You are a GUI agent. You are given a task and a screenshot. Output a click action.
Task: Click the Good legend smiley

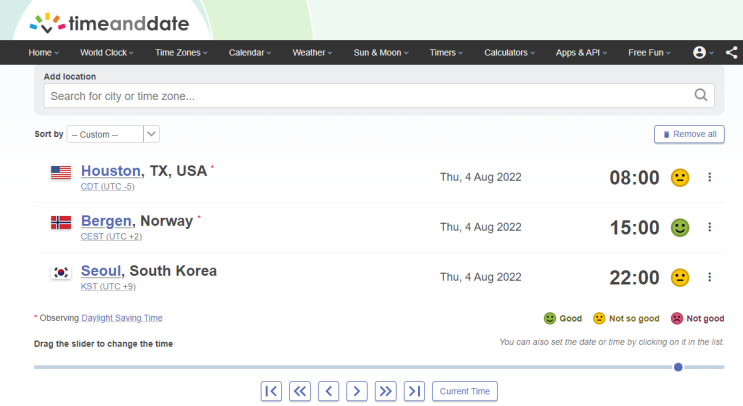pyautogui.click(x=550, y=318)
